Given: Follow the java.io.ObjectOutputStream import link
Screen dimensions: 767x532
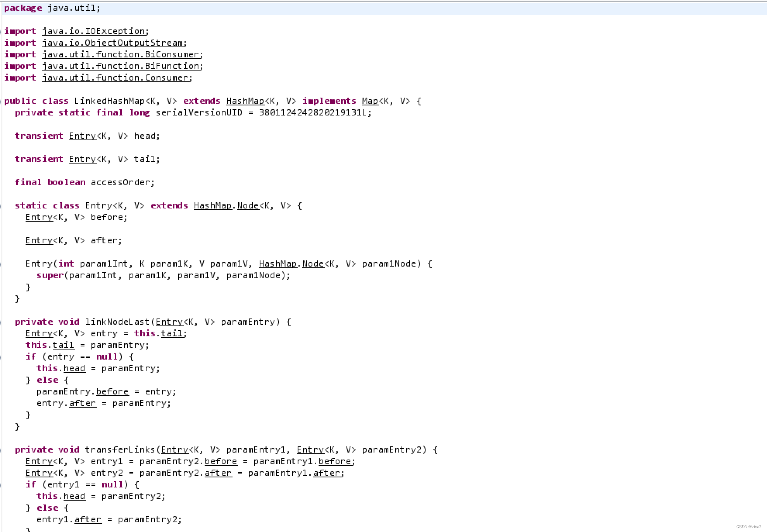Looking at the screenshot, I should 112,43.
